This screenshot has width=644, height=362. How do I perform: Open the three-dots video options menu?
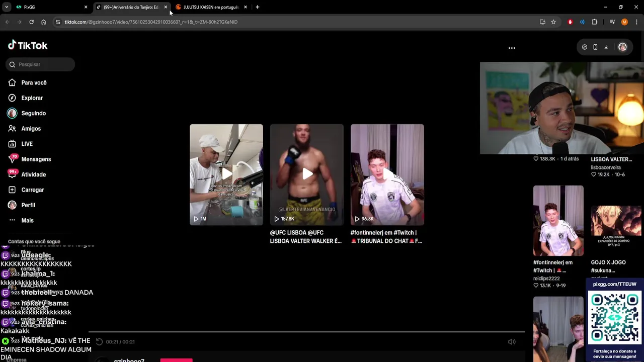coord(512,48)
